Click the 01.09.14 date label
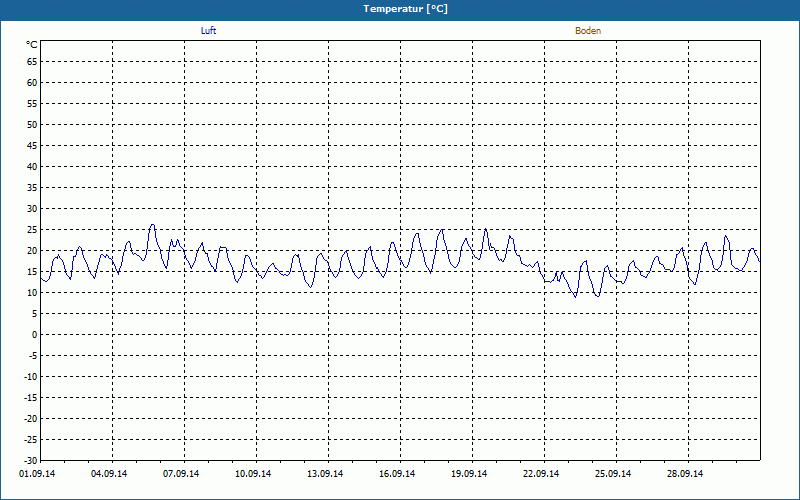This screenshot has height=500, width=800. point(37,474)
